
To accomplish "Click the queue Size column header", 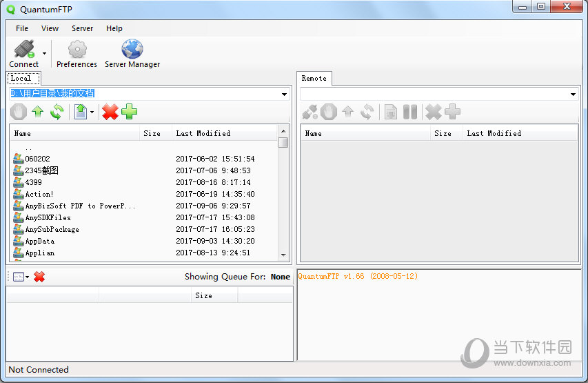I will (x=214, y=295).
